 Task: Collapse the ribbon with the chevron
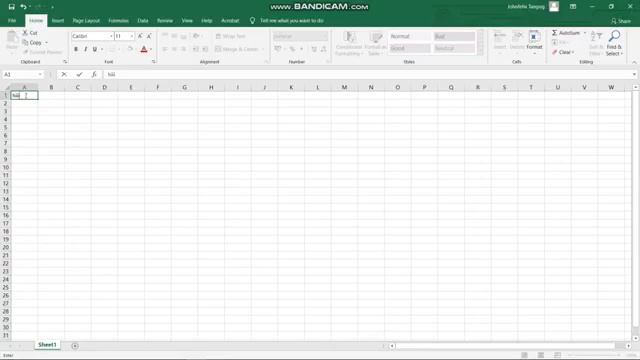click(634, 62)
